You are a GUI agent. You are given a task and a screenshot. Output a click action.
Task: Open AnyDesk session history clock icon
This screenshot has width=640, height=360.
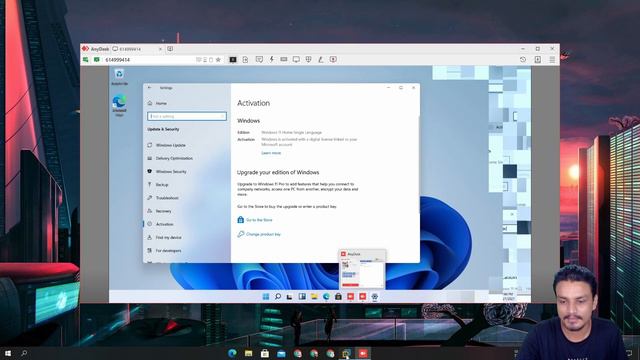point(523,60)
